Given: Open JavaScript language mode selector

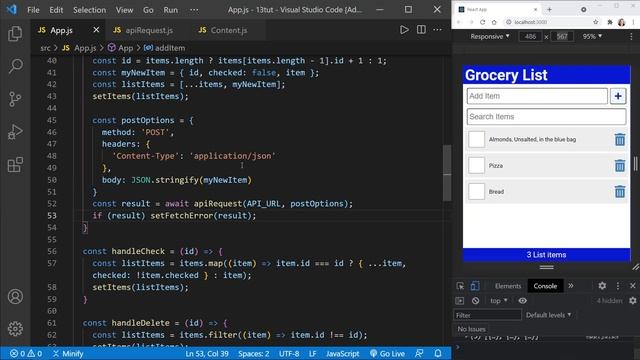Looking at the screenshot, I should pyautogui.click(x=342, y=353).
